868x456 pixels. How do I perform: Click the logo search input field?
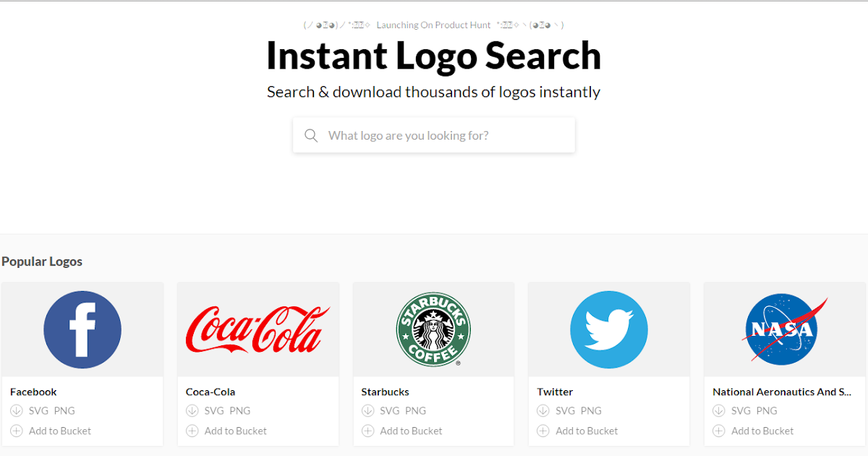click(434, 135)
